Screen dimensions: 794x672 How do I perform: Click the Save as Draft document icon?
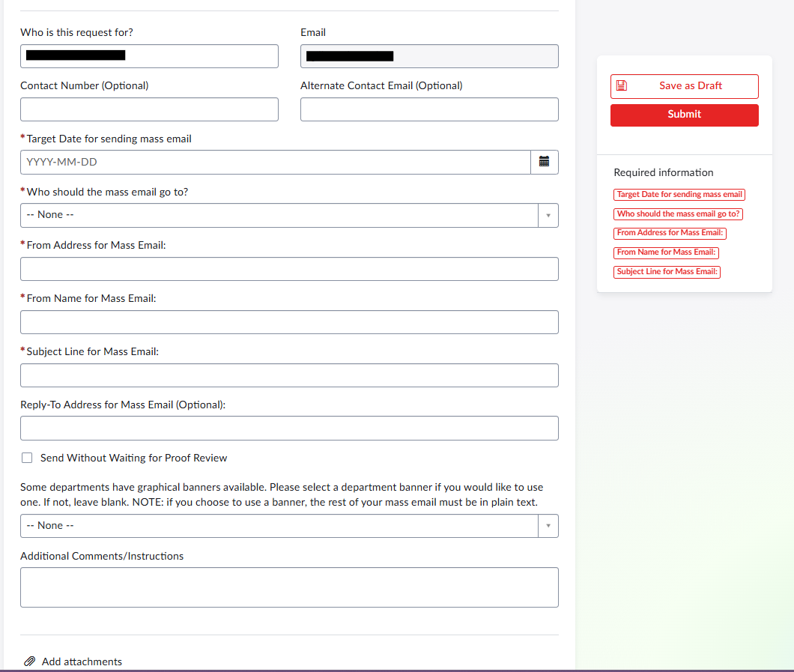(621, 86)
